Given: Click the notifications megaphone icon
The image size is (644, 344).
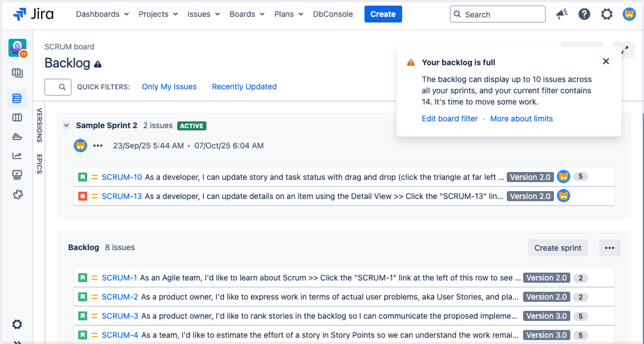Looking at the screenshot, I should pyautogui.click(x=562, y=14).
